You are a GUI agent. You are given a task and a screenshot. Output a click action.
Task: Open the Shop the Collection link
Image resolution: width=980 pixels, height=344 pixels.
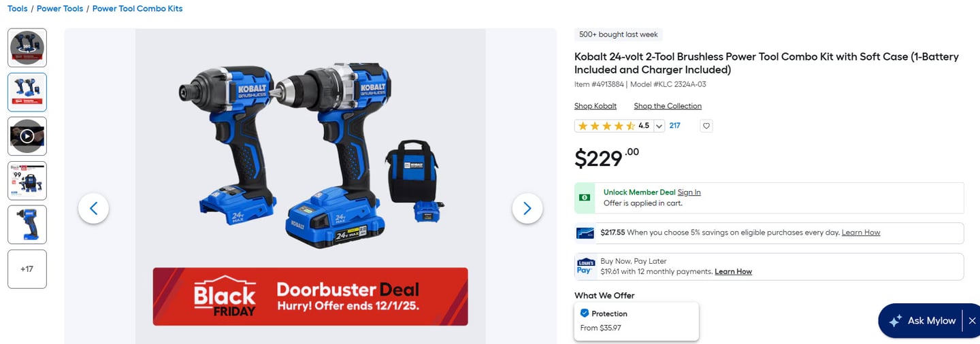pyautogui.click(x=668, y=106)
